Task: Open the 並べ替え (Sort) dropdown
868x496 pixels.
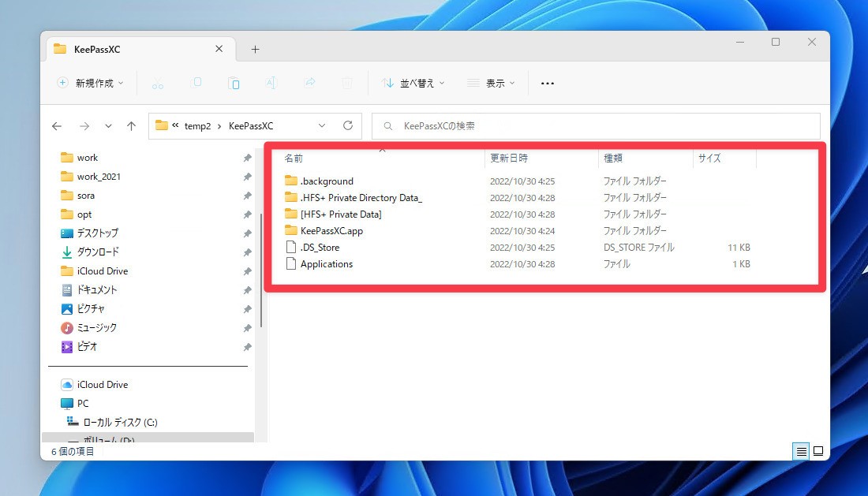Action: (413, 83)
